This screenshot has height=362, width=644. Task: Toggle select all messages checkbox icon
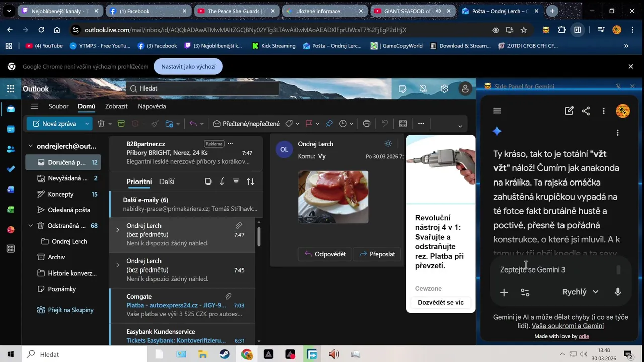coord(208,182)
